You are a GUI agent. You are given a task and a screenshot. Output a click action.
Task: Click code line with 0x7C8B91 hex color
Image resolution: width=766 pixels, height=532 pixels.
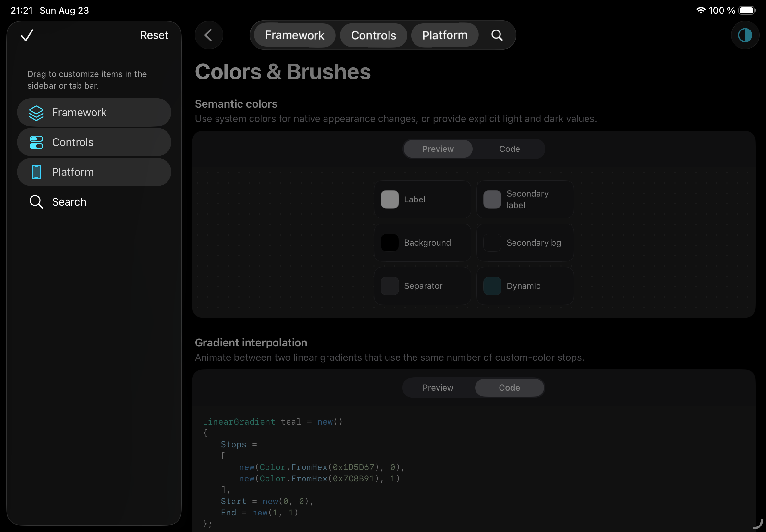[x=319, y=479]
